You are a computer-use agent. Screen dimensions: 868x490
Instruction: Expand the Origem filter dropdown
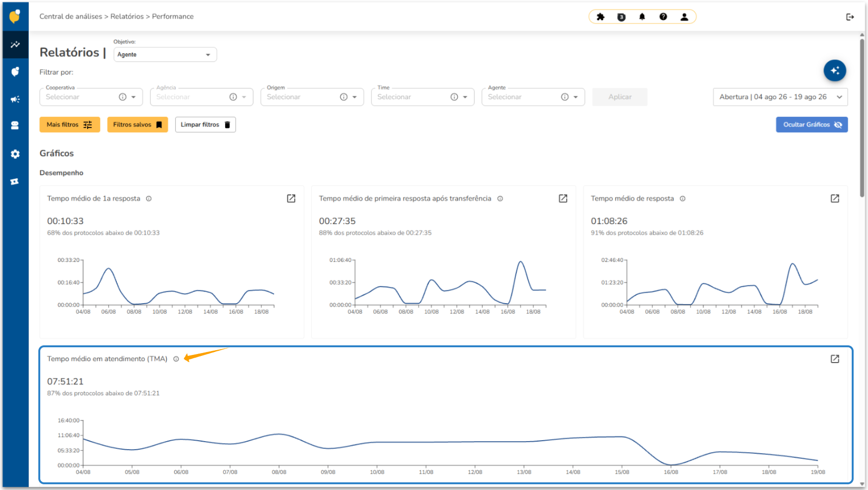(312, 97)
